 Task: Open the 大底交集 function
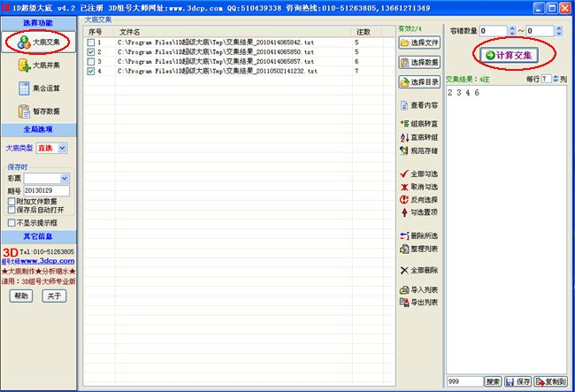(x=37, y=42)
